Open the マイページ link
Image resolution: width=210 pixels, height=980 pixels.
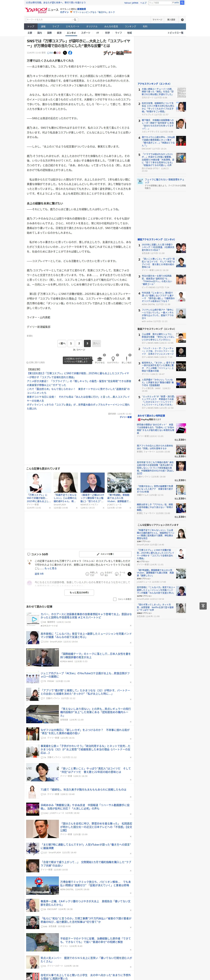click(157, 19)
